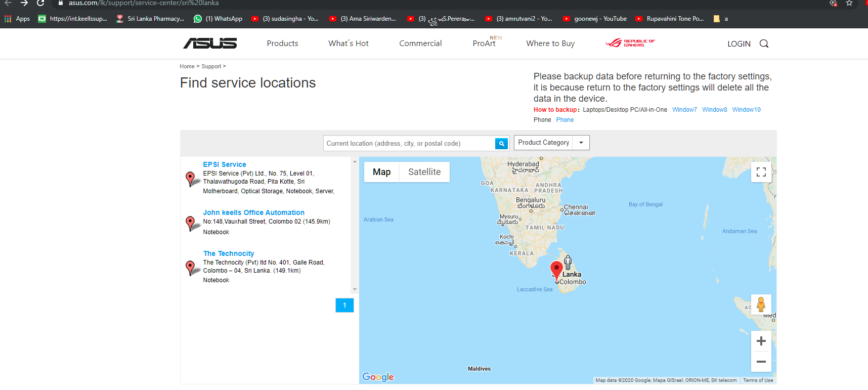Switch to Map view
The width and height of the screenshot is (868, 390).
tap(381, 172)
